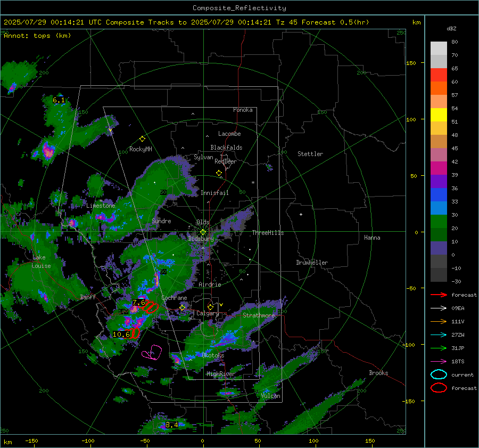Click the 'Annot: tops (km)' annotation label
479x448 pixels.
click(37, 36)
